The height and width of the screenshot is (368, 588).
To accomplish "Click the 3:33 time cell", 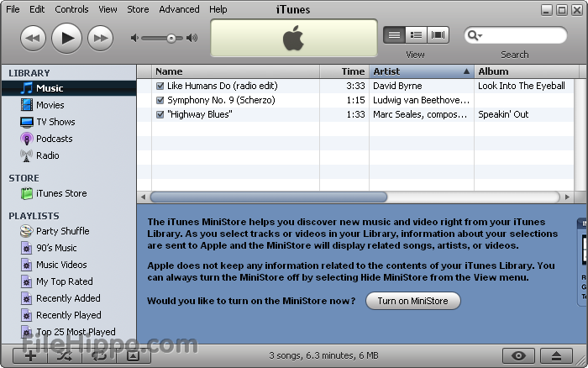I will [x=344, y=86].
